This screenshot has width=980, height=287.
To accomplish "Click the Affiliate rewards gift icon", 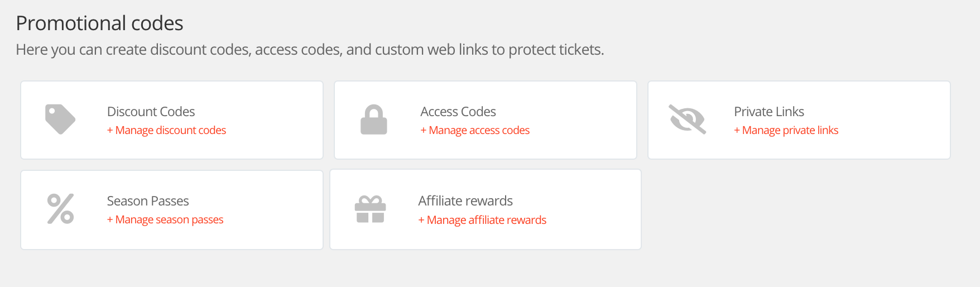I will [x=371, y=209].
